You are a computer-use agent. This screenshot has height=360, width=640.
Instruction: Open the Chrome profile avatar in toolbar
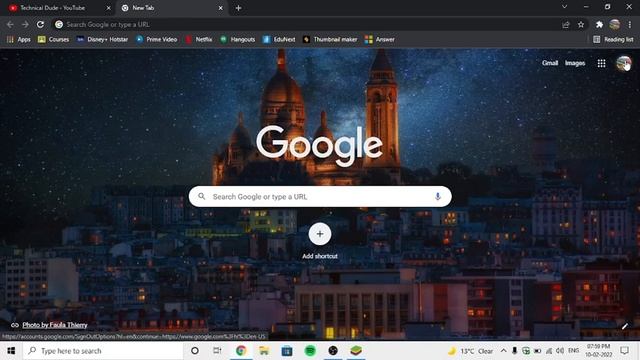tap(615, 24)
